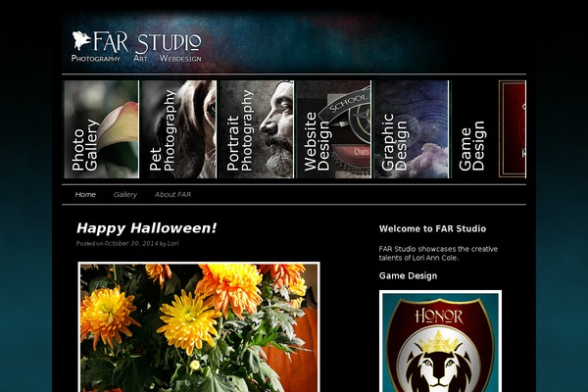588x392 pixels.
Task: Click the Honor lion shield image
Action: coord(440,341)
